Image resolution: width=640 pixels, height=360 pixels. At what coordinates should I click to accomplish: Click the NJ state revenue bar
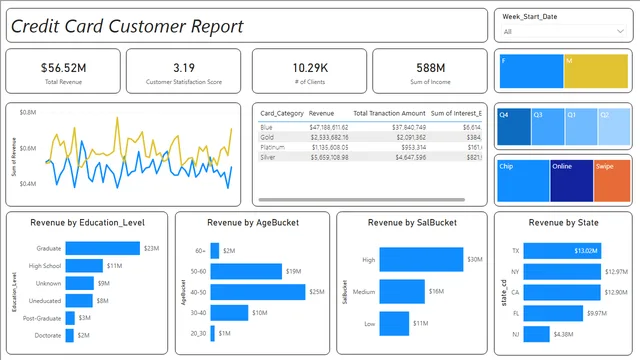(x=536, y=334)
